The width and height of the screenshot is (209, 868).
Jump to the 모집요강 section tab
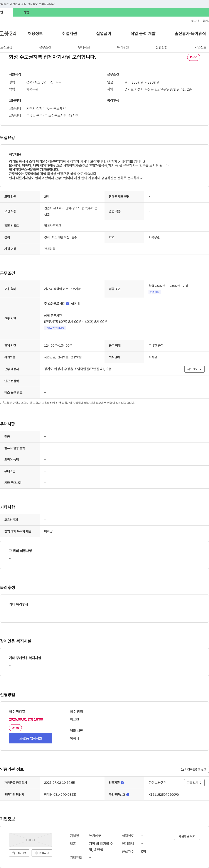pyautogui.click(x=6, y=47)
